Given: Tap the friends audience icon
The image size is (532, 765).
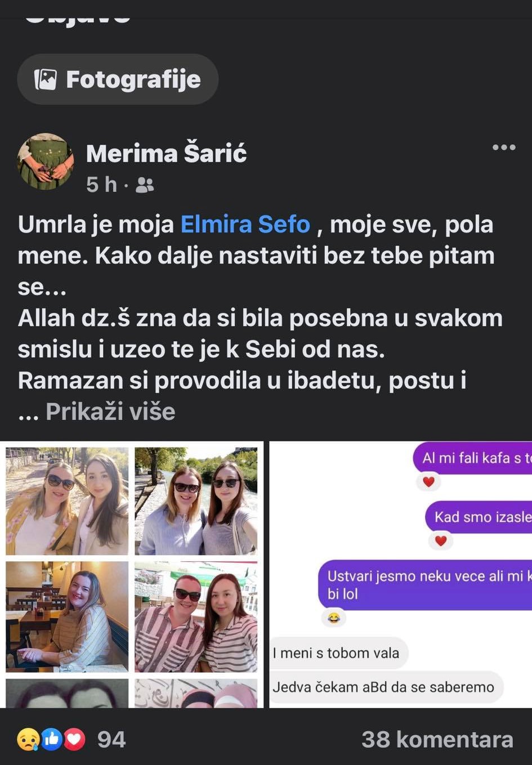Looking at the screenshot, I should pyautogui.click(x=145, y=185).
